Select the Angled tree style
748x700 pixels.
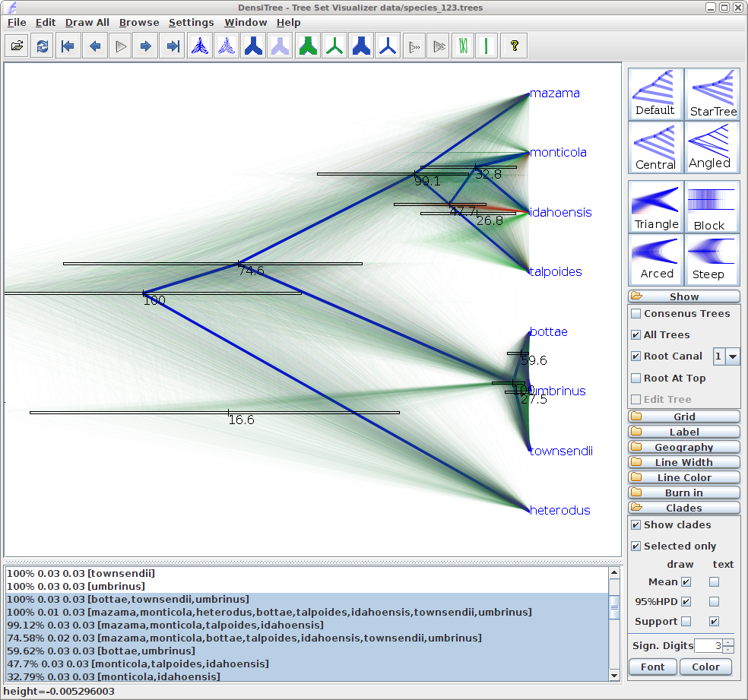712,147
